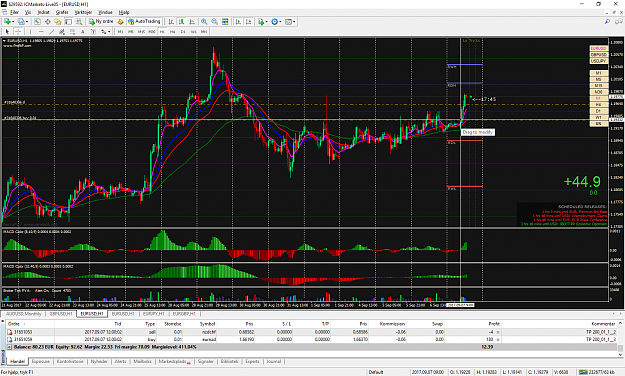Select text A tool

pyautogui.click(x=83, y=31)
